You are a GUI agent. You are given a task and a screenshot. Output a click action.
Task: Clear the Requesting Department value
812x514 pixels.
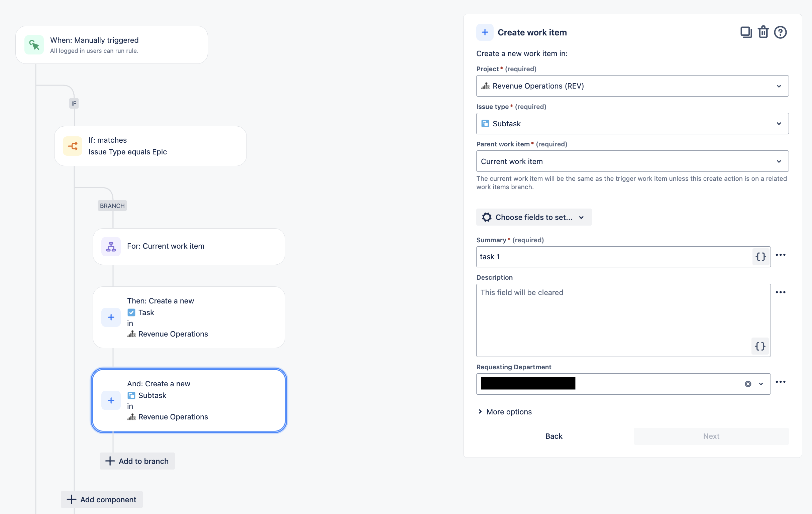(x=748, y=384)
